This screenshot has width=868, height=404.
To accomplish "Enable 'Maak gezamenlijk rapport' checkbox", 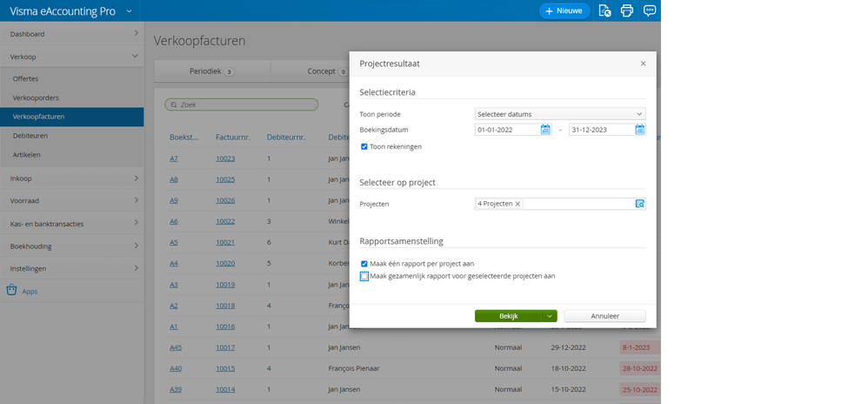I will pos(364,276).
